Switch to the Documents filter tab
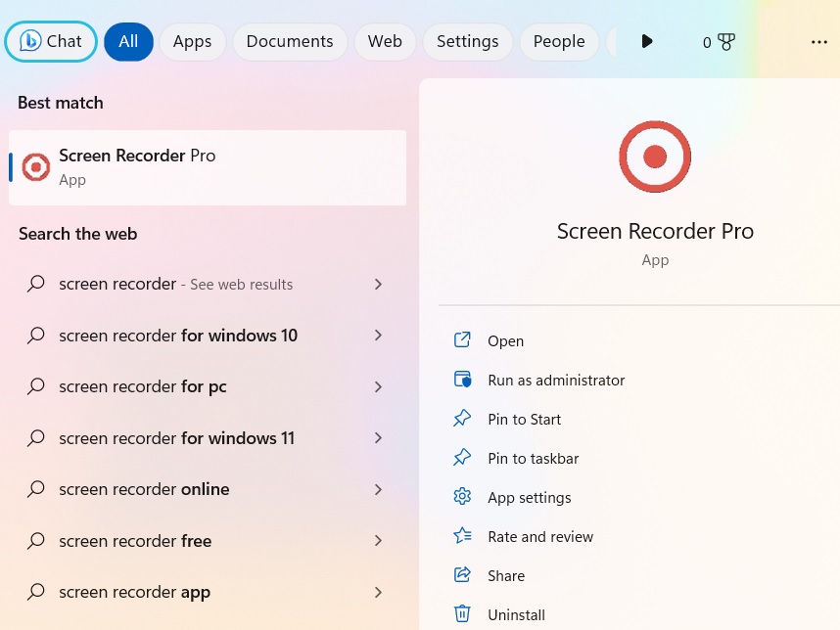The image size is (840, 630). pyautogui.click(x=289, y=41)
